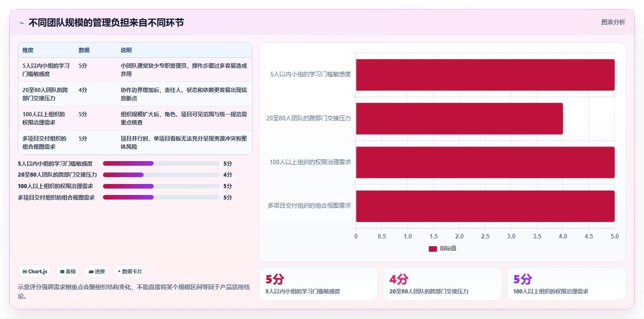Click the 图表分析 label in the header

click(x=613, y=22)
